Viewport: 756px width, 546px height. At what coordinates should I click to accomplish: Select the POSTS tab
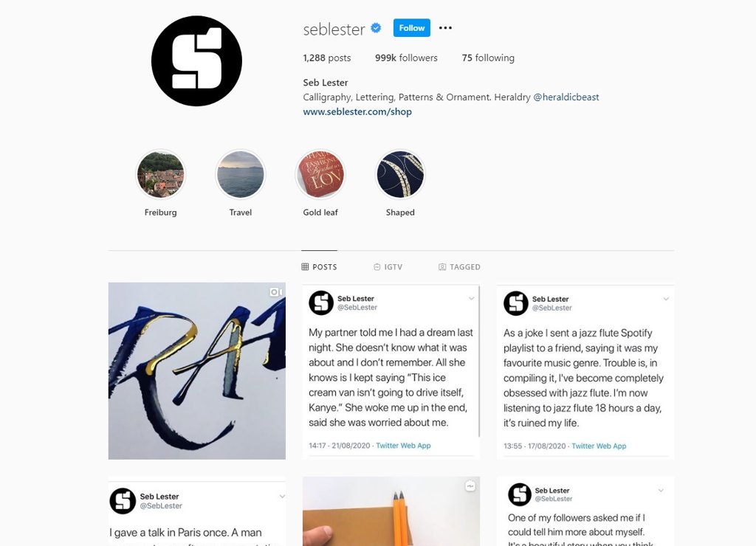(319, 267)
